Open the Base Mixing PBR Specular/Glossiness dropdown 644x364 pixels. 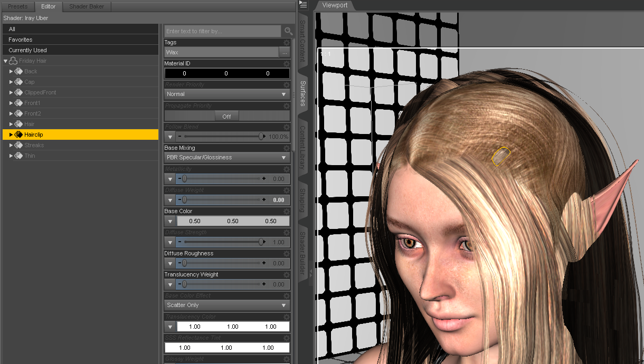(x=227, y=157)
